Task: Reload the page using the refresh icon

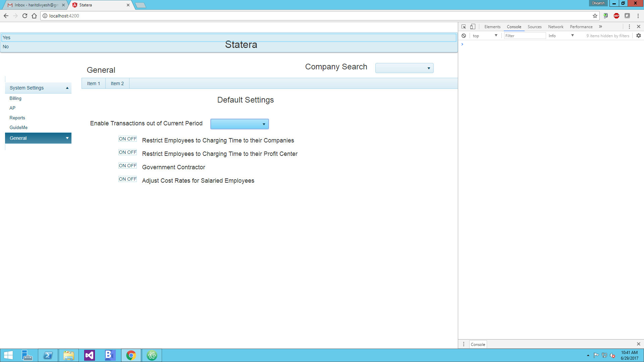Action: click(25, 16)
